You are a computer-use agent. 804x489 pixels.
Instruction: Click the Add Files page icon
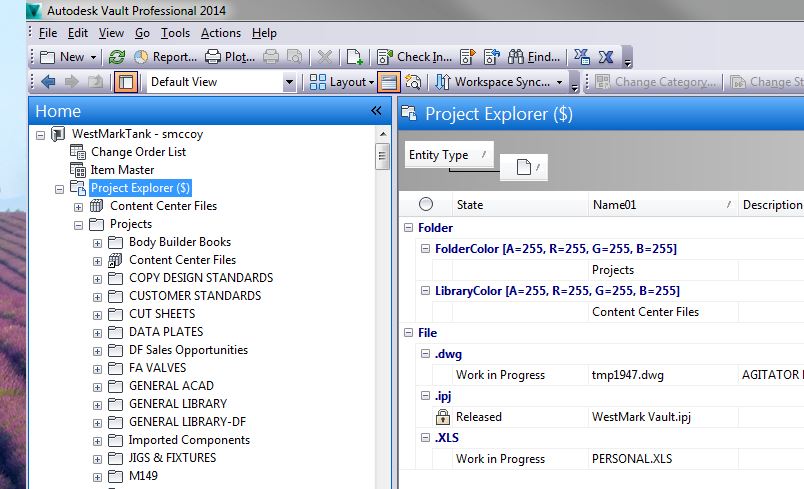tap(354, 57)
